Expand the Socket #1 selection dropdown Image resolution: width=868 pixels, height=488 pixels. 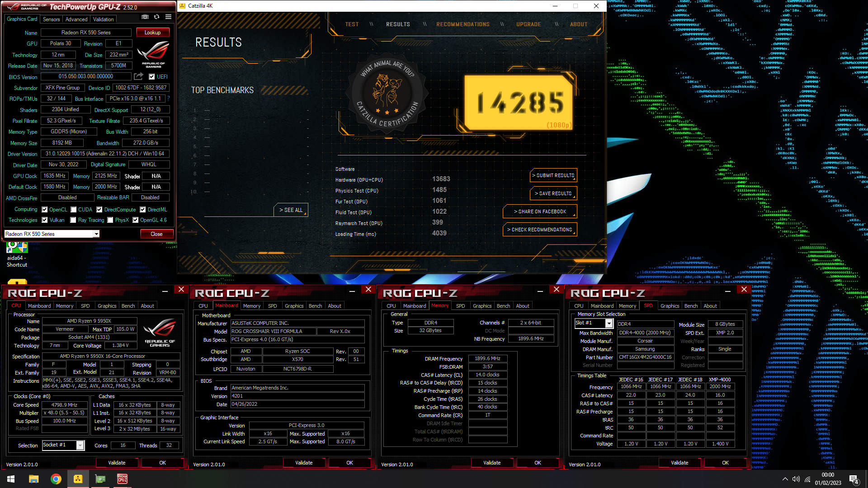80,446
